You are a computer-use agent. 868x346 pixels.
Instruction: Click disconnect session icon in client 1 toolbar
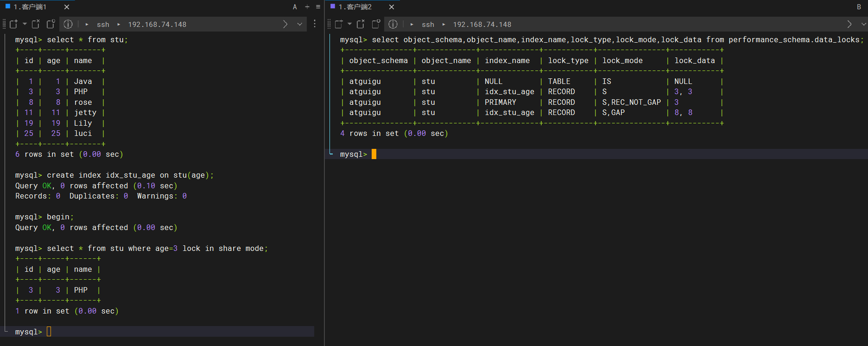[x=36, y=24]
